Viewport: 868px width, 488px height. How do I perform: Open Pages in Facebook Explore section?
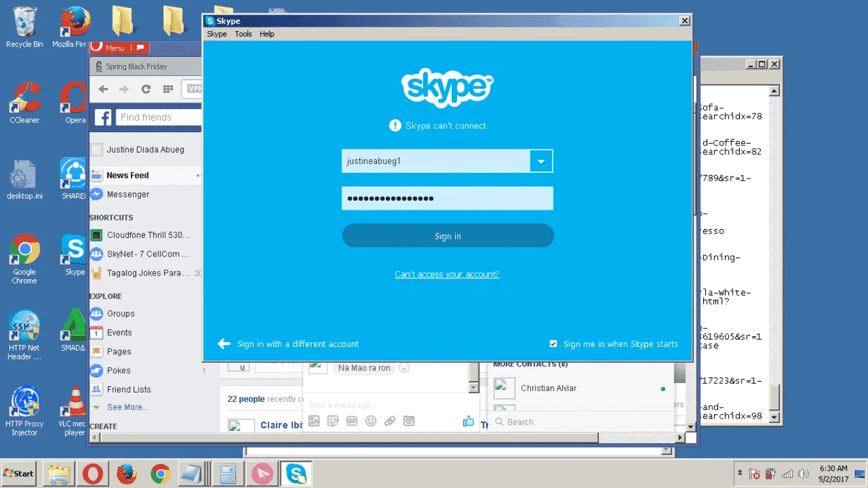click(119, 351)
